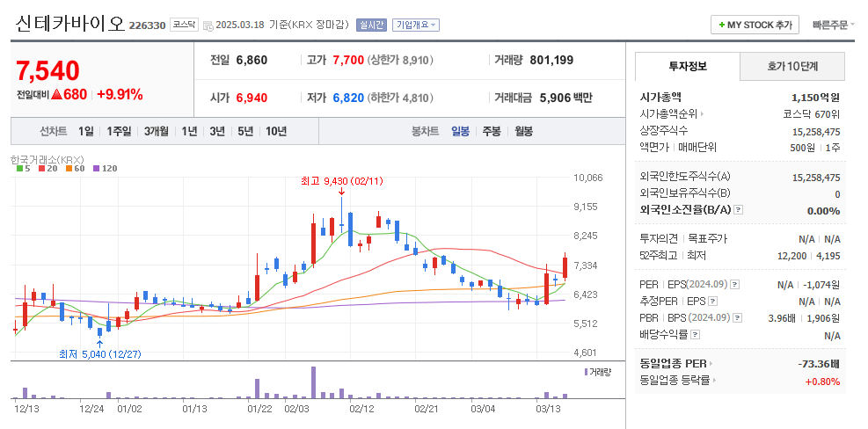Image resolution: width=868 pixels, height=429 pixels.
Task: Click the 시가총액 value 1,150억원
Action: click(815, 98)
